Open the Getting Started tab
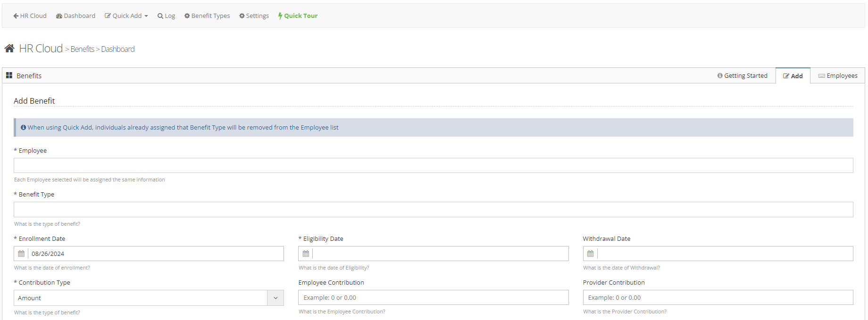 pyautogui.click(x=742, y=76)
